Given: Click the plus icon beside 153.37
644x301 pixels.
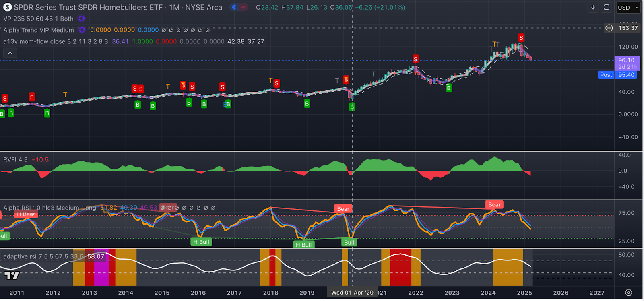Looking at the screenshot, I should tap(609, 28).
